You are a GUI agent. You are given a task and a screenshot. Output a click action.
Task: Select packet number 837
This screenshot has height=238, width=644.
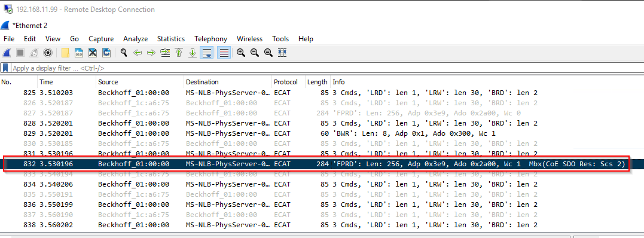tap(322, 215)
